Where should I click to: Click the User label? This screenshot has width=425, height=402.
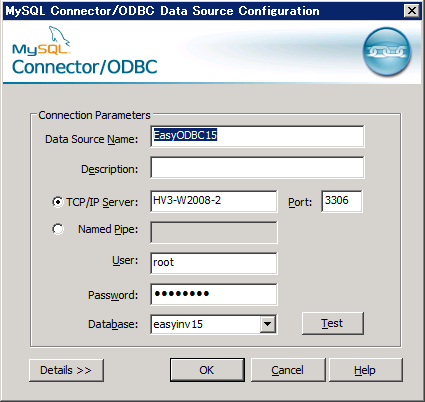pos(125,260)
